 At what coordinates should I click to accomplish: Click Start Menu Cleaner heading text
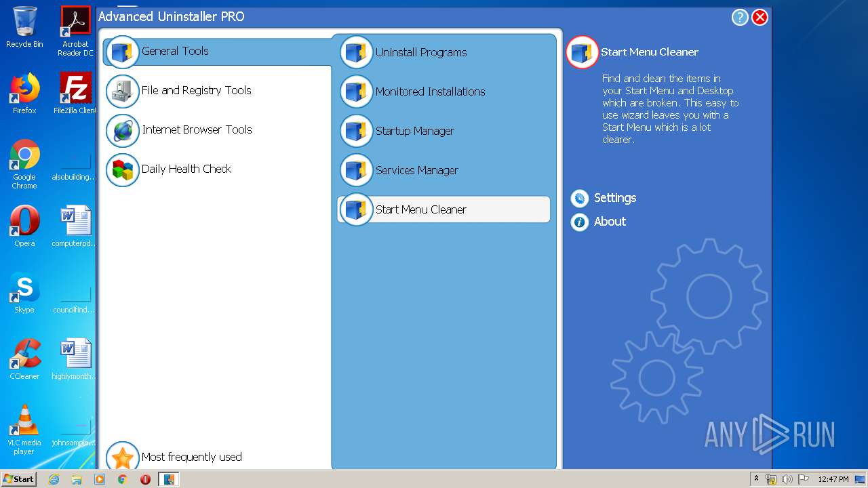650,52
